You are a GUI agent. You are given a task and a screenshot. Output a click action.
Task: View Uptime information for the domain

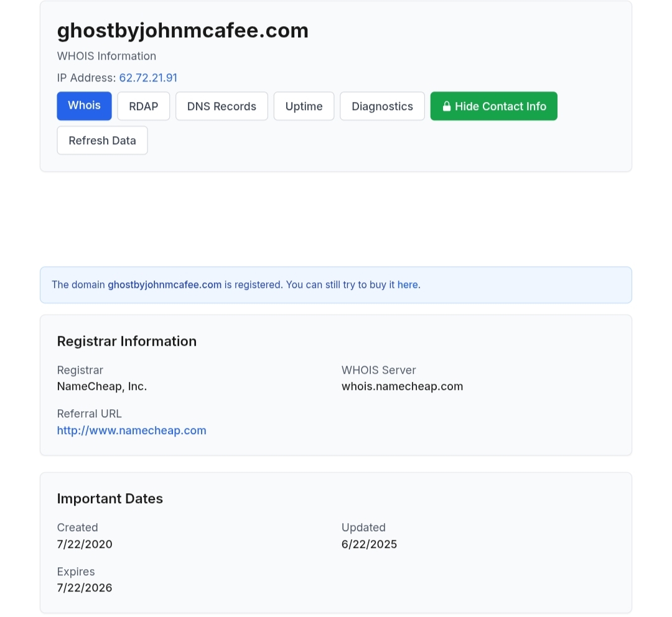point(304,106)
